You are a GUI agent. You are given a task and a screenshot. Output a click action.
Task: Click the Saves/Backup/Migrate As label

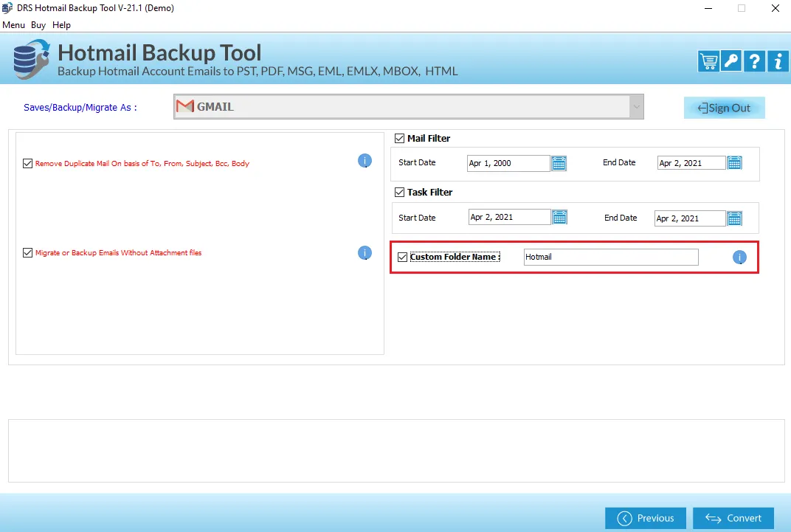click(80, 108)
